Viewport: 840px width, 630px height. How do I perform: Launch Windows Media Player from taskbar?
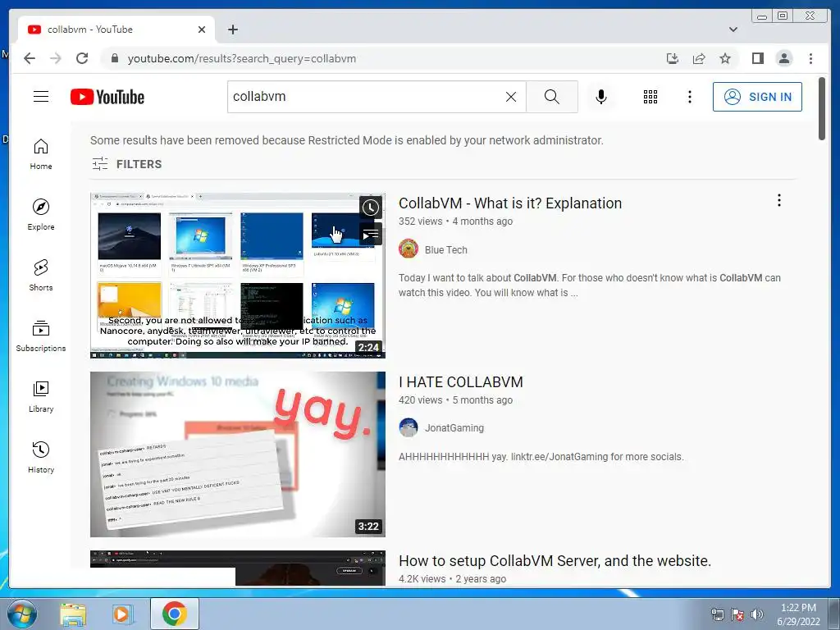click(123, 614)
